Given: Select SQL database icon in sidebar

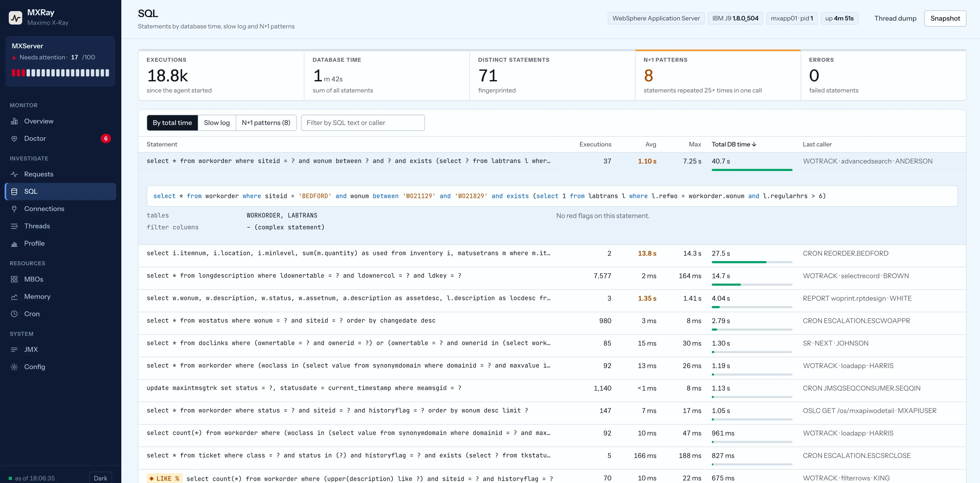Looking at the screenshot, I should 14,191.
